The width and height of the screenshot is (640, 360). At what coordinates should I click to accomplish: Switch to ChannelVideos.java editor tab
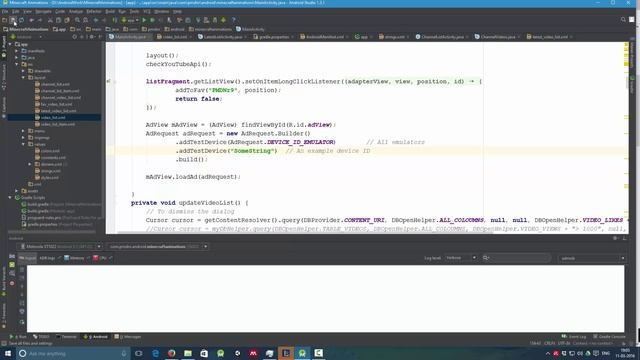[498, 37]
